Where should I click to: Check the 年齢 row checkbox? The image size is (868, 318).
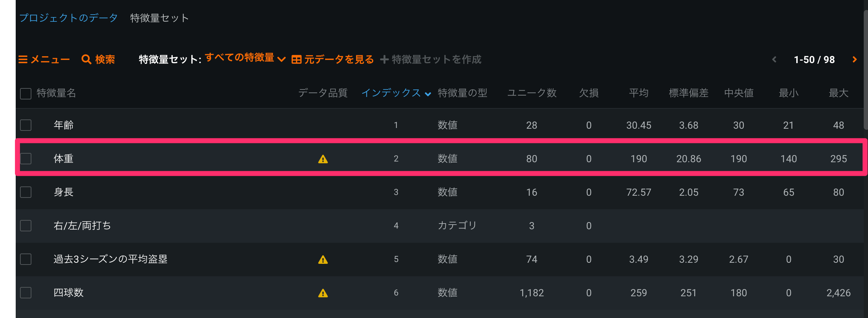point(26,125)
